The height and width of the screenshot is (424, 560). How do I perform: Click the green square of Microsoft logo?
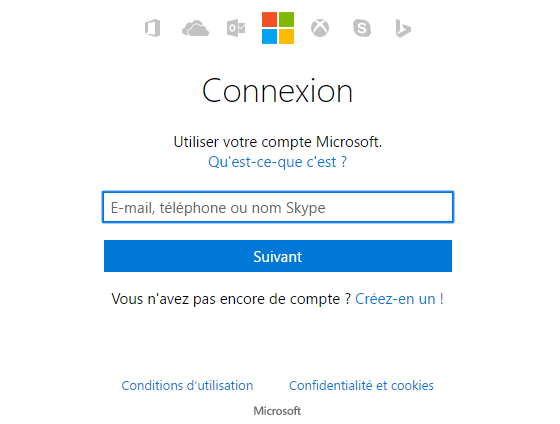[286, 20]
